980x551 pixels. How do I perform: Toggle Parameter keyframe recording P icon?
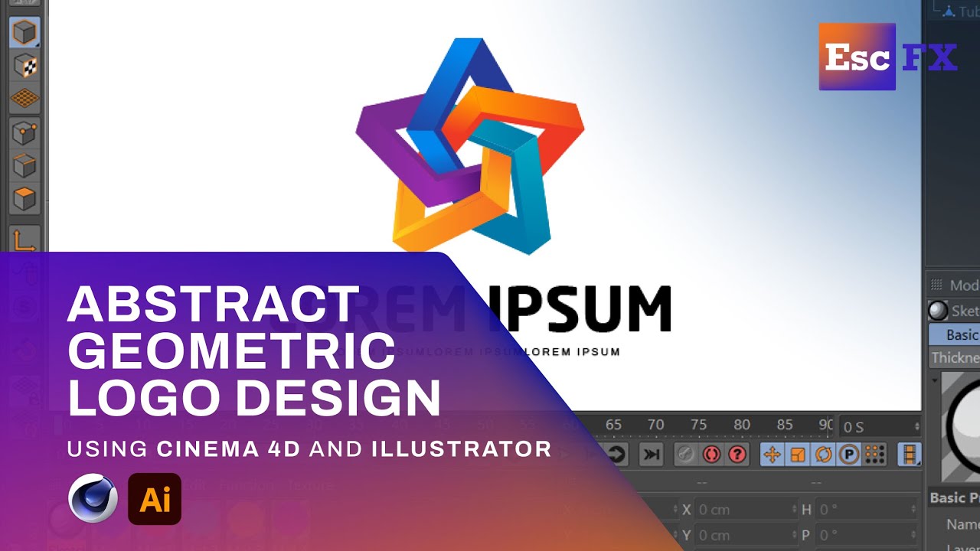click(x=848, y=455)
